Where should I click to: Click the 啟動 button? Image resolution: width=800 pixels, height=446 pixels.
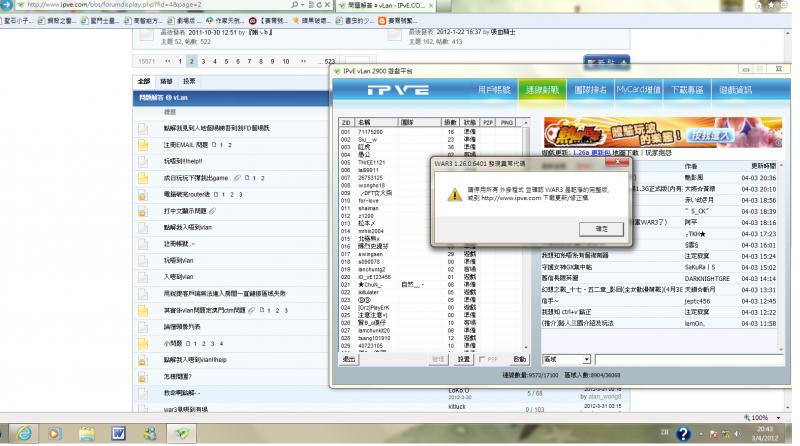(519, 359)
